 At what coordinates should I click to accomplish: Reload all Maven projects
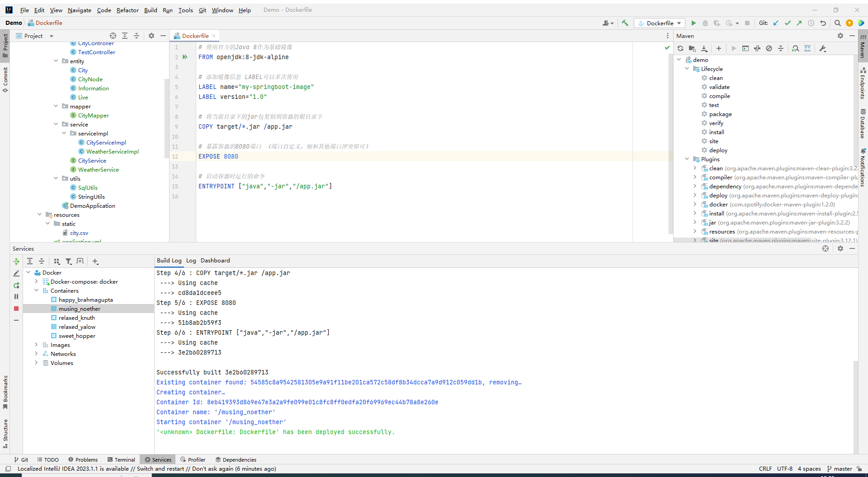click(680, 48)
